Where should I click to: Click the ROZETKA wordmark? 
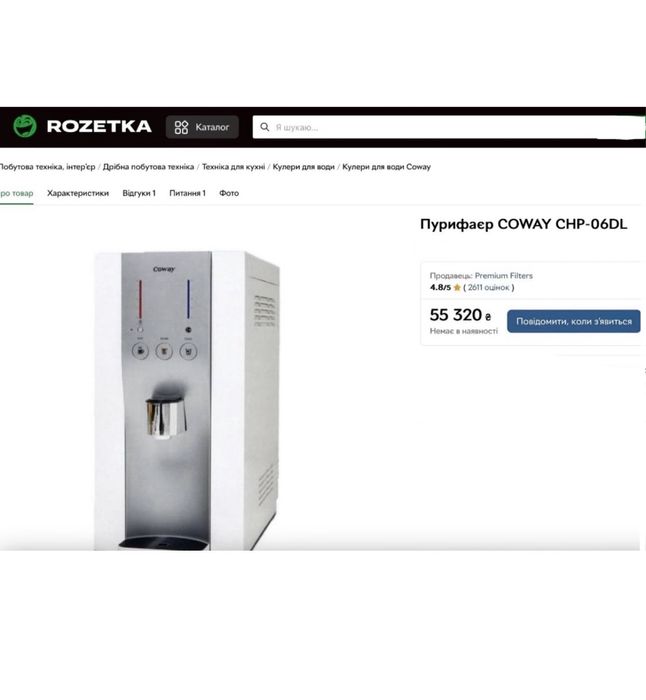[99, 126]
